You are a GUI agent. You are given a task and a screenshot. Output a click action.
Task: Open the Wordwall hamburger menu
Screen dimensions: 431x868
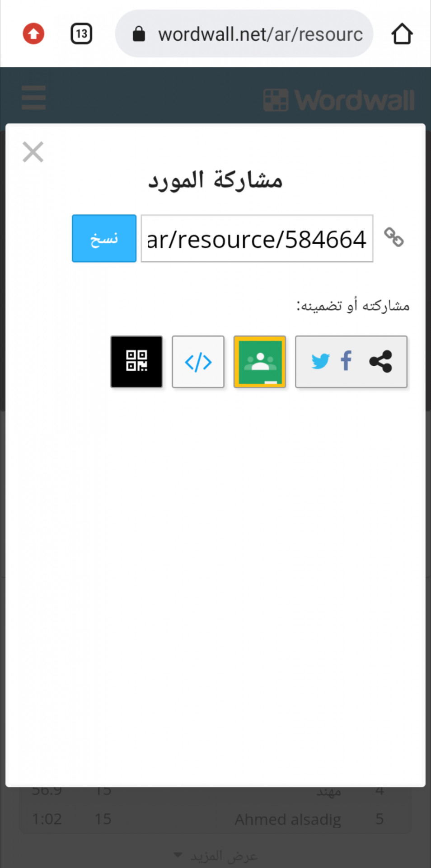click(x=33, y=98)
